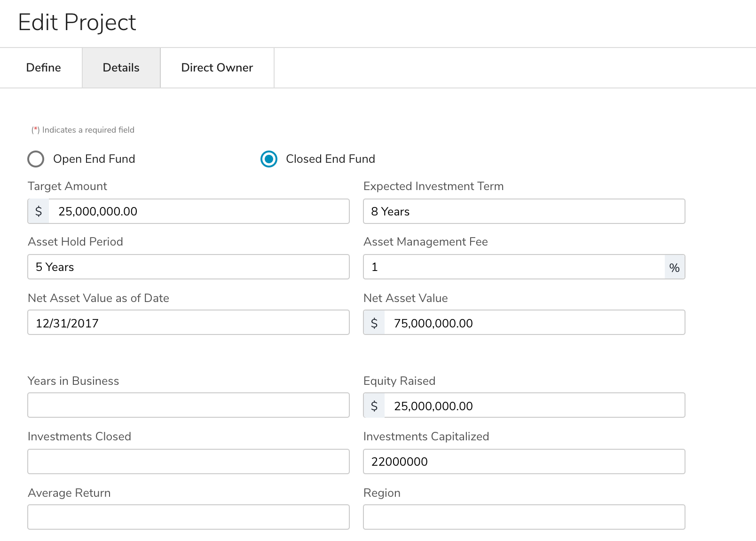
Task: Focus the Asset Management Fee field
Action: [513, 267]
